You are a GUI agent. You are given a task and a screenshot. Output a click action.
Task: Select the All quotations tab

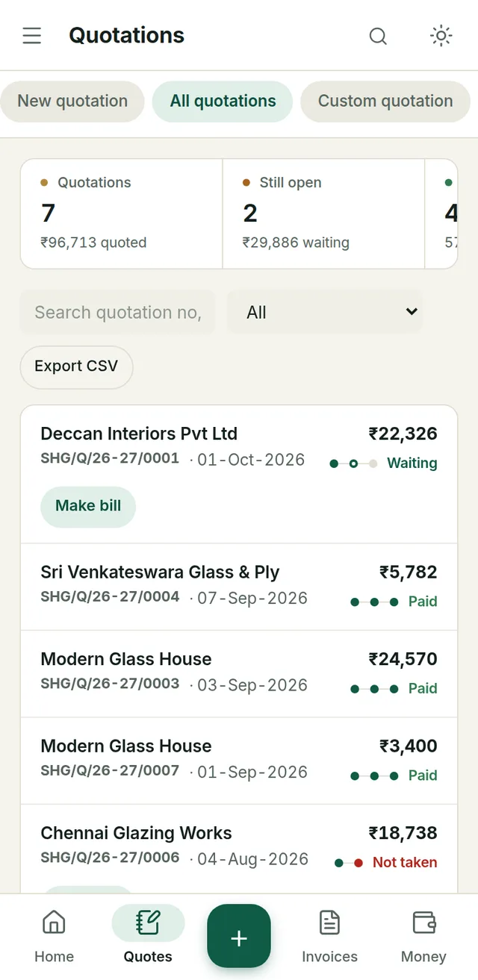pyautogui.click(x=223, y=102)
